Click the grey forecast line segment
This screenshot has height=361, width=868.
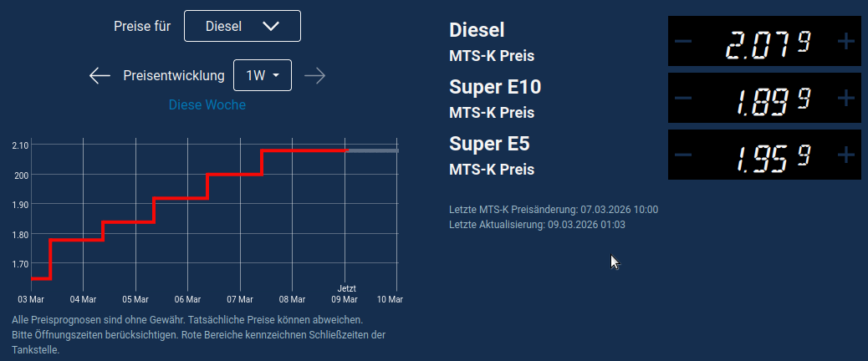373,151
